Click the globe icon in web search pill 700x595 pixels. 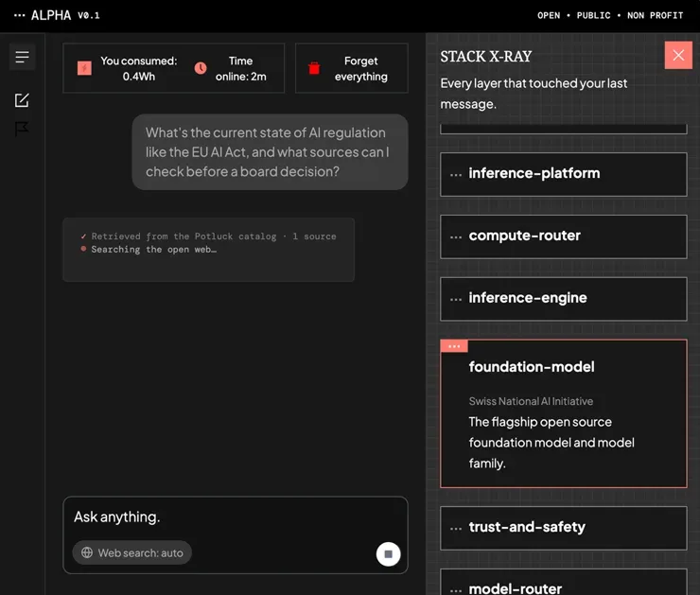point(87,552)
